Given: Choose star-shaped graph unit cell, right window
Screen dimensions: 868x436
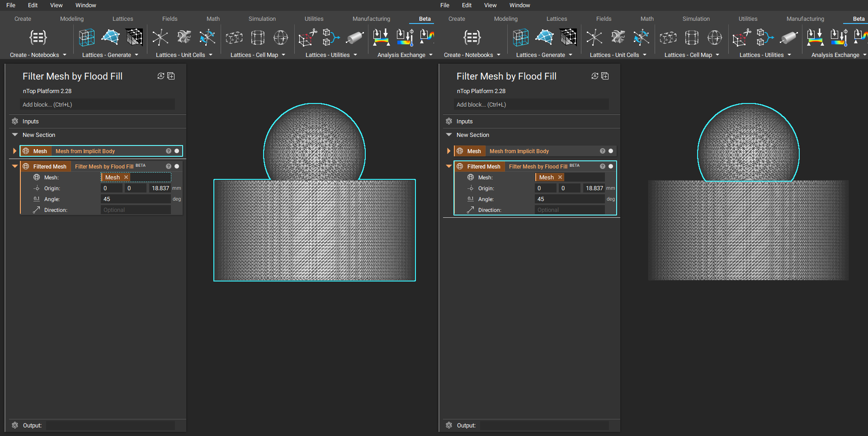Looking at the screenshot, I should 594,38.
